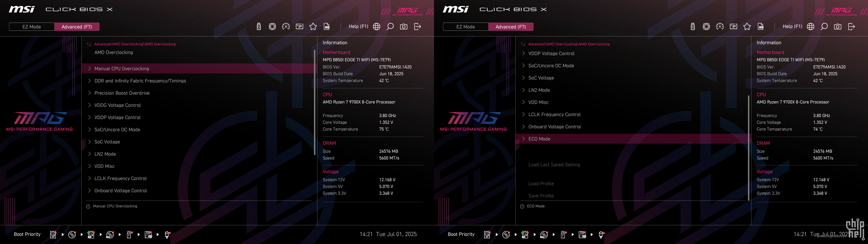The width and height of the screenshot is (868, 244).
Task: Click the left screen menu list scrollbar
Action: pos(314,102)
